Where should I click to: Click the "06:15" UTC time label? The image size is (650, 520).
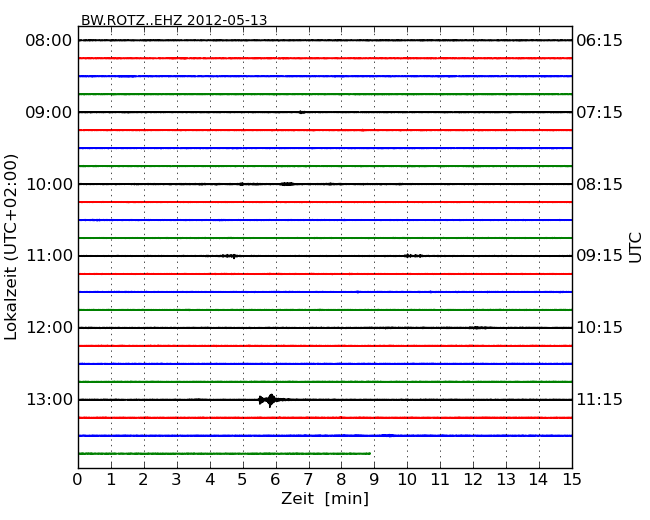point(599,41)
